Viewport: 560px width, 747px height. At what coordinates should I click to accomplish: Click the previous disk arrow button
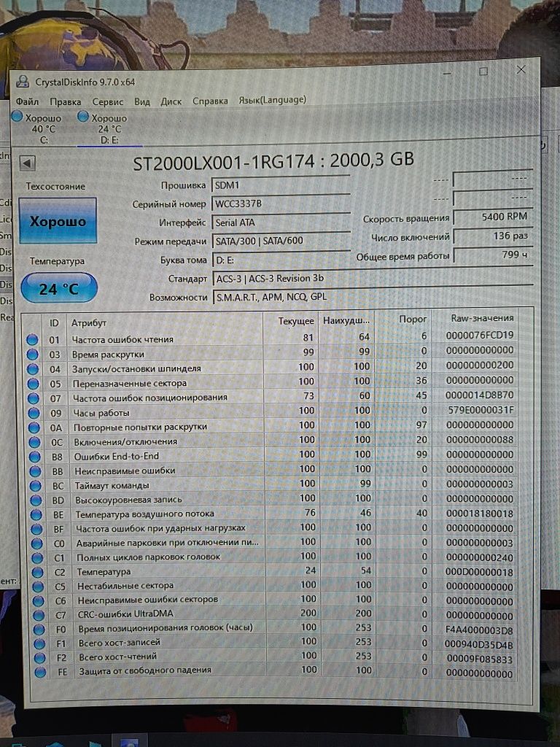(28, 163)
